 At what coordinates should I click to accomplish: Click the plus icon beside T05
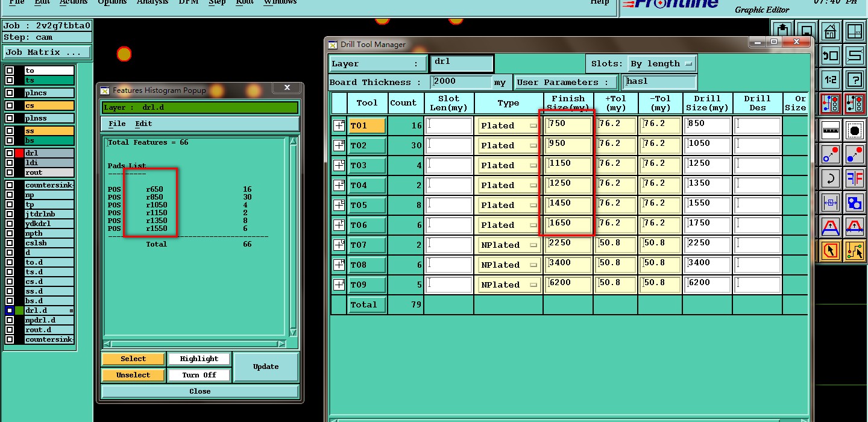339,205
